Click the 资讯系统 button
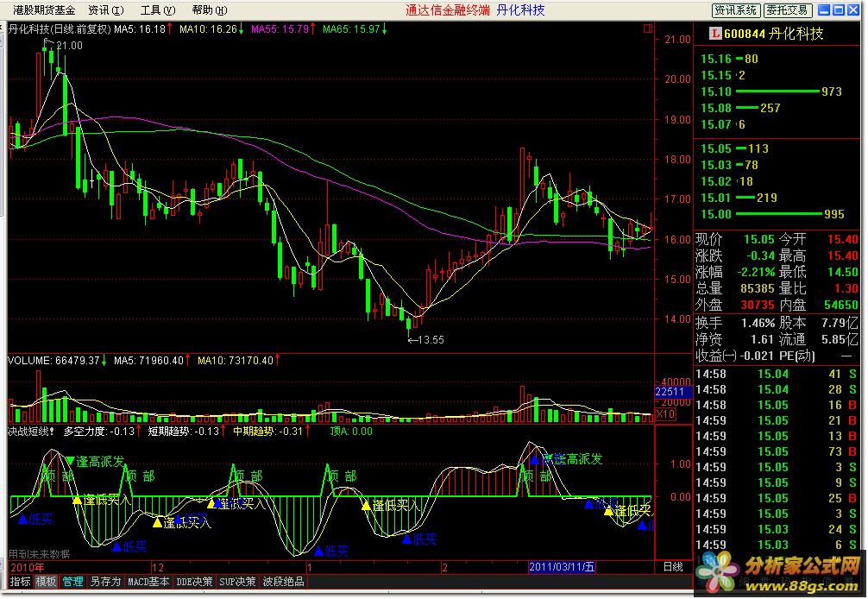868x599 pixels. point(735,10)
